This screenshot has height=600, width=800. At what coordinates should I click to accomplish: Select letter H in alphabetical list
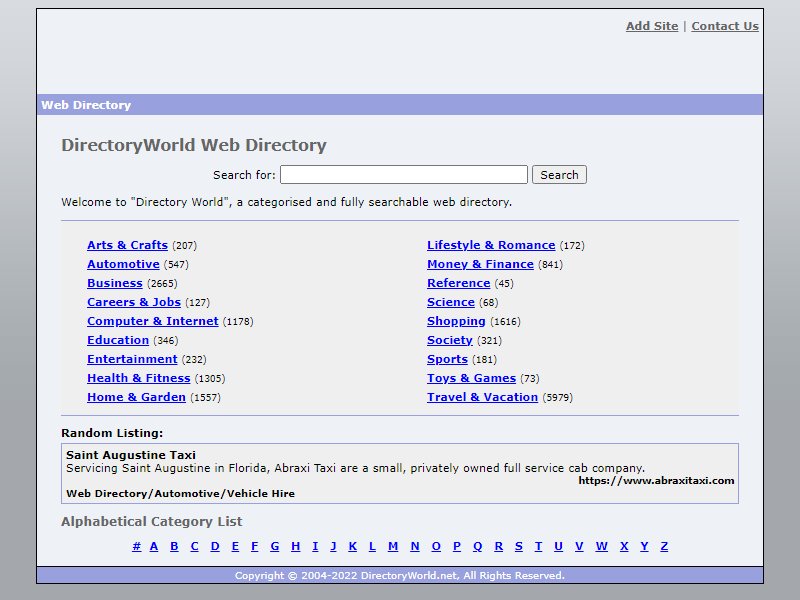(295, 546)
